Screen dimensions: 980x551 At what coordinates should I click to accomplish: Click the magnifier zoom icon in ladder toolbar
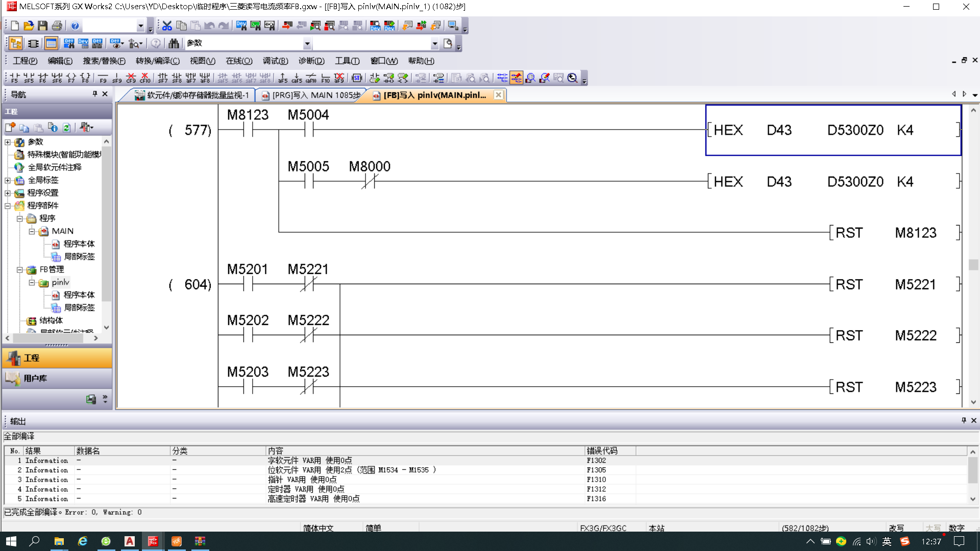point(572,78)
